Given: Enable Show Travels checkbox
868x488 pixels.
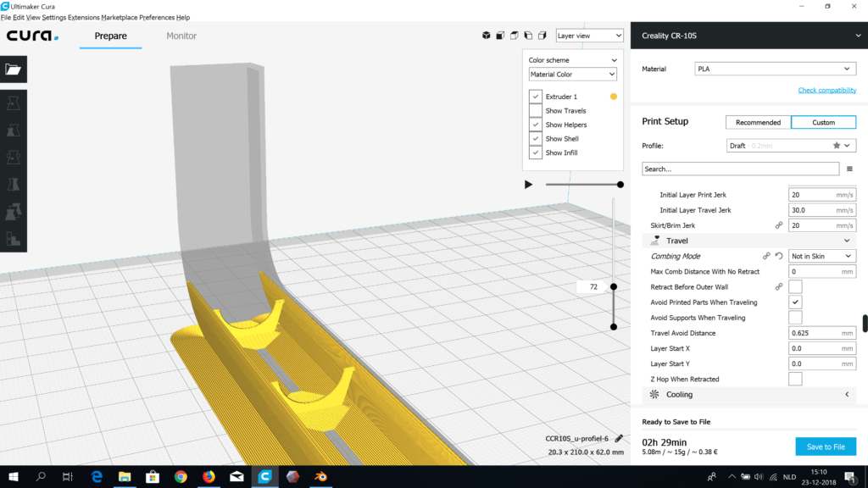Looking at the screenshot, I should pos(536,111).
